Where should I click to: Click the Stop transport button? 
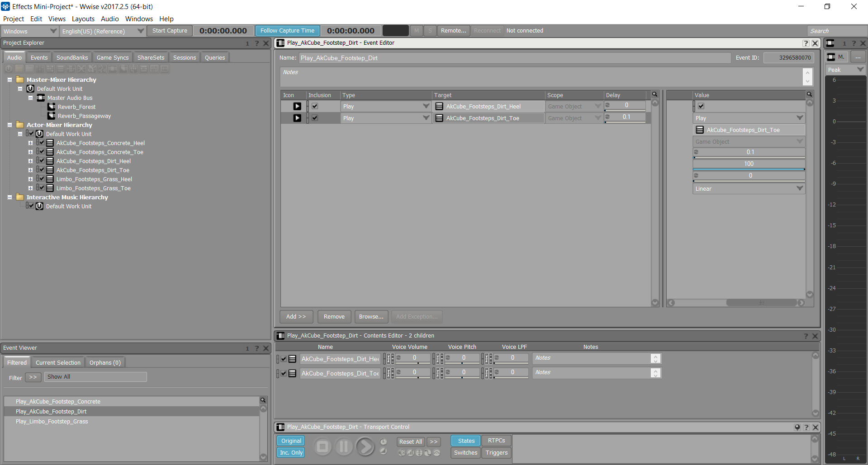click(x=323, y=447)
